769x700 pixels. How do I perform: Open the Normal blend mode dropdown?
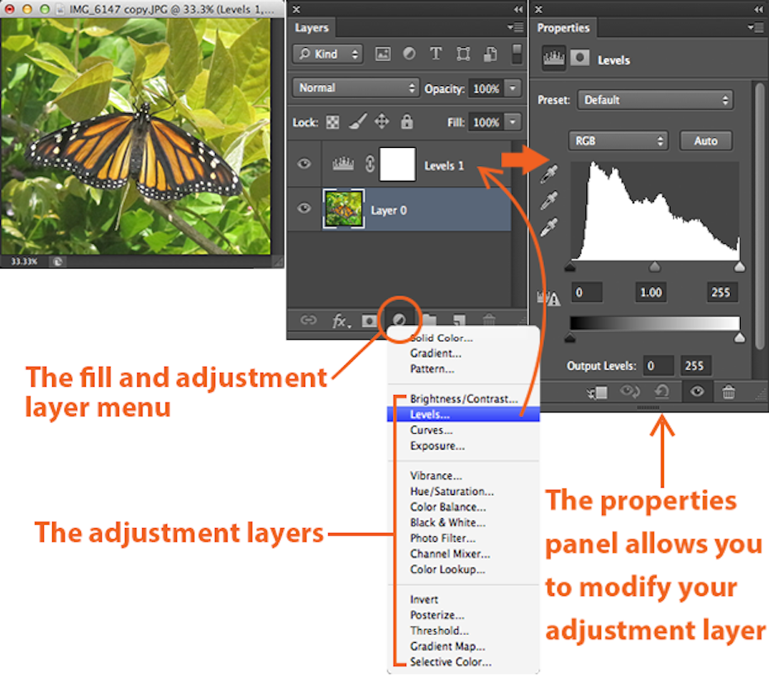point(356,88)
